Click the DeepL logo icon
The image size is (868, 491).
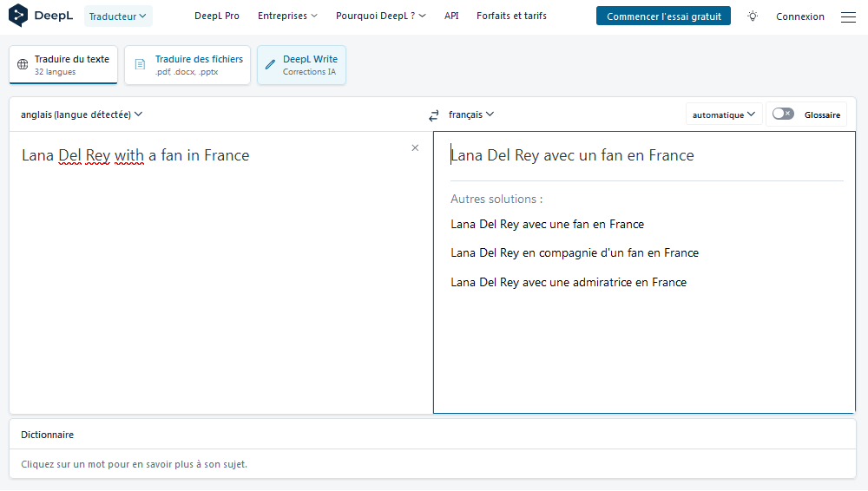[18, 16]
